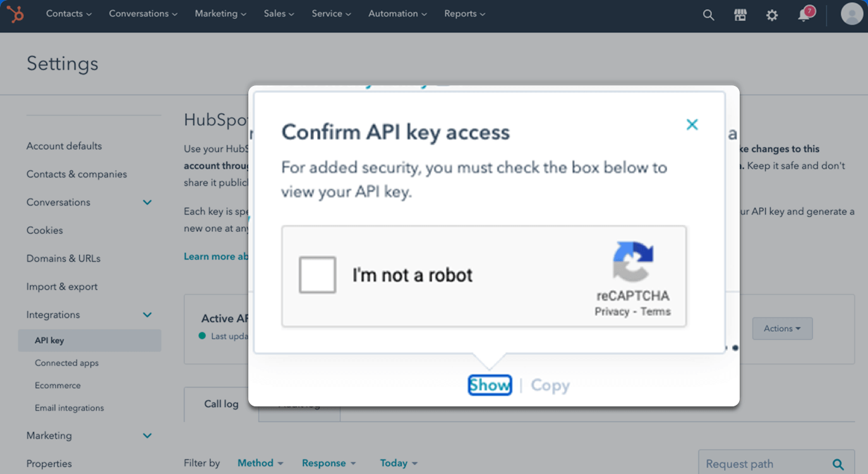This screenshot has height=474, width=868.
Task: Click the Copy API key link
Action: click(550, 385)
